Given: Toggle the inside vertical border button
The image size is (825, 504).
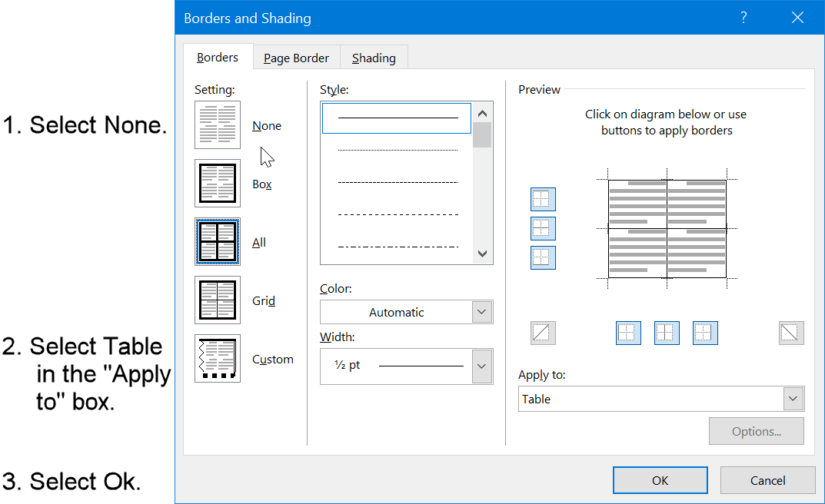Looking at the screenshot, I should point(667,333).
